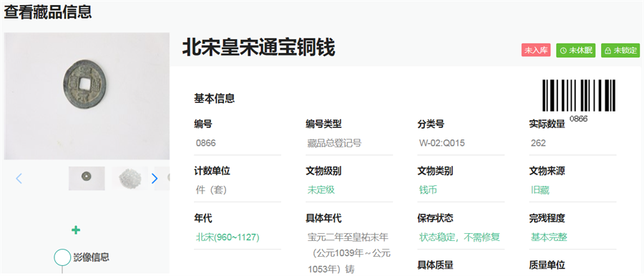Open the main coin photo preview
The width and height of the screenshot is (644, 276).
click(x=87, y=96)
